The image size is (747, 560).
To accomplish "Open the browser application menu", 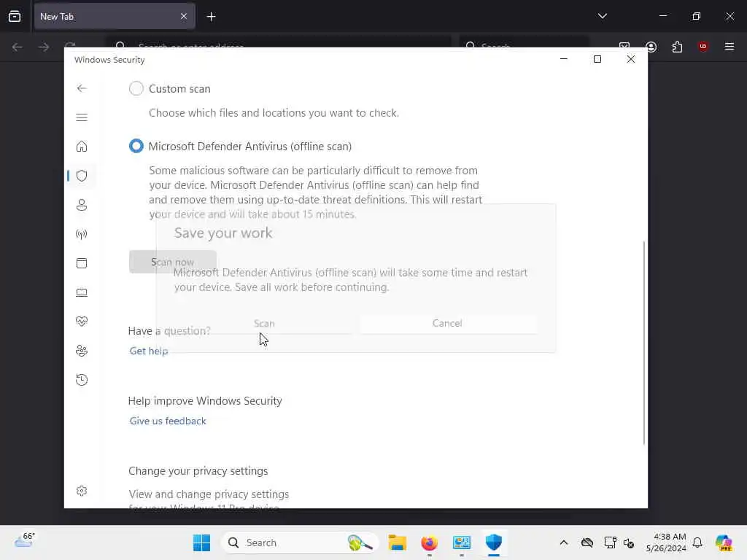I will 729,47.
